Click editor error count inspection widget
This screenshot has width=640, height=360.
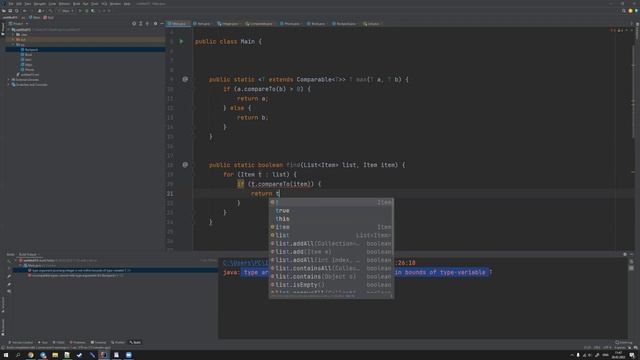click(x=617, y=30)
